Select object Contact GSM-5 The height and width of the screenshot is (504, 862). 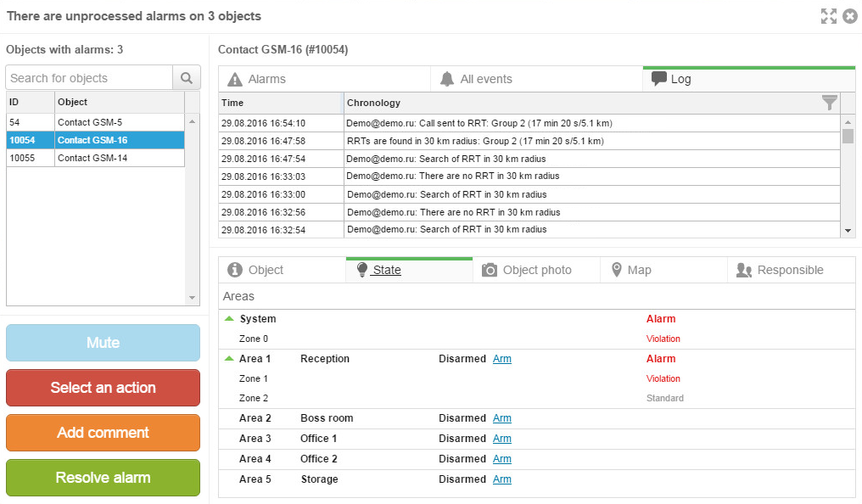96,122
